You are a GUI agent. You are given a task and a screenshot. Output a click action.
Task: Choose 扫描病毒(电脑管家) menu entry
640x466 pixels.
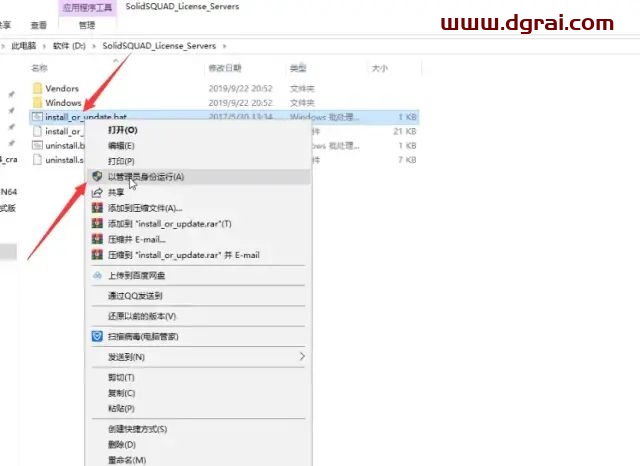click(198, 336)
